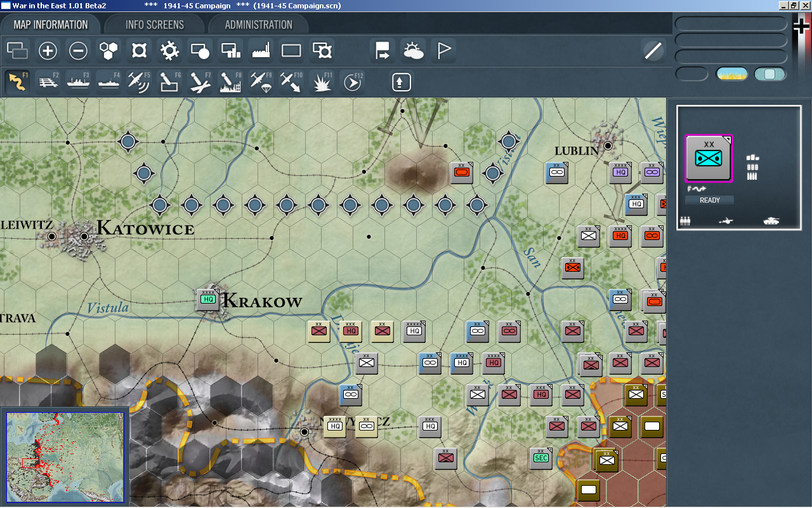Image resolution: width=812 pixels, height=508 pixels.
Task: Click the movement arrow icon above READY
Action: click(698, 189)
